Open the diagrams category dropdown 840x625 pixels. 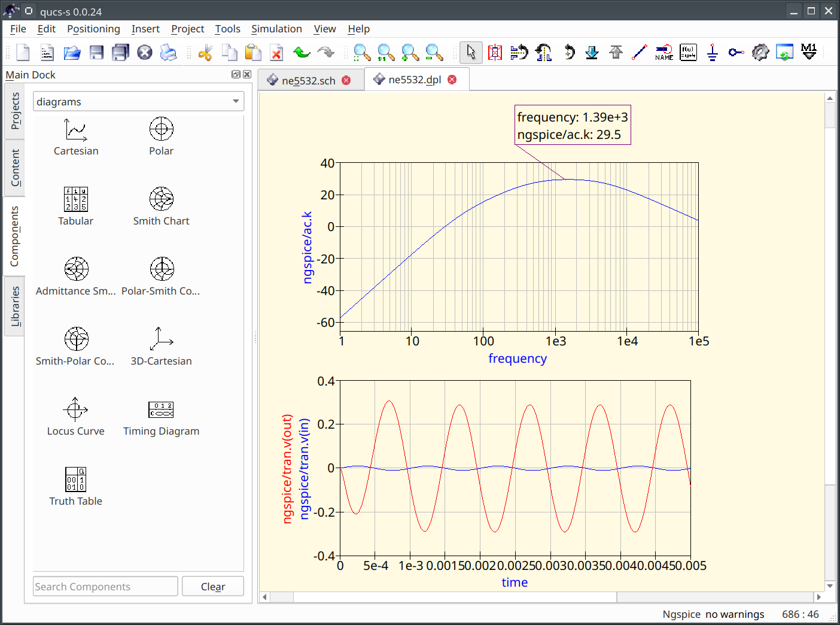pos(138,102)
